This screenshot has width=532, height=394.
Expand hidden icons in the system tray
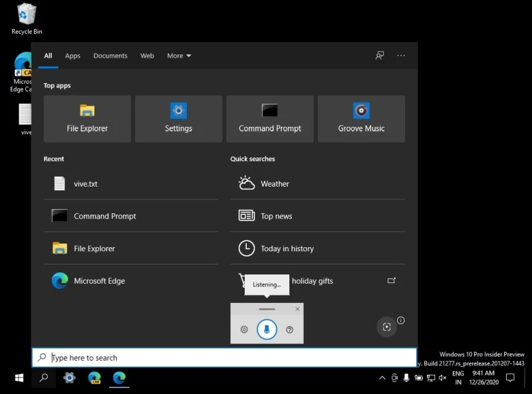[x=382, y=378]
